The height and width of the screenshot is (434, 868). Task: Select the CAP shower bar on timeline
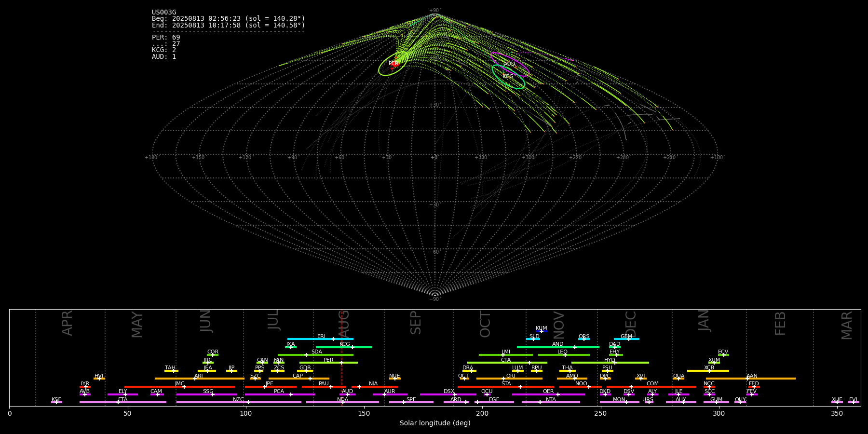click(299, 379)
